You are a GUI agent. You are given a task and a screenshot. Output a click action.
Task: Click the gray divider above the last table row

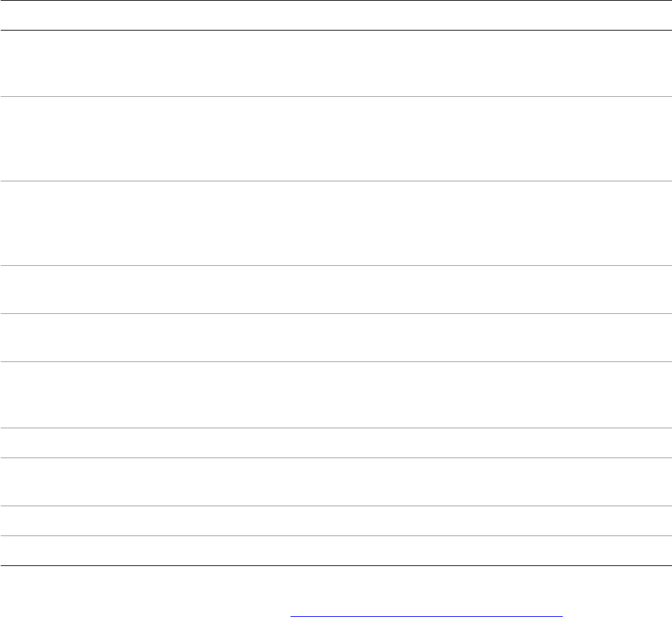(336, 535)
